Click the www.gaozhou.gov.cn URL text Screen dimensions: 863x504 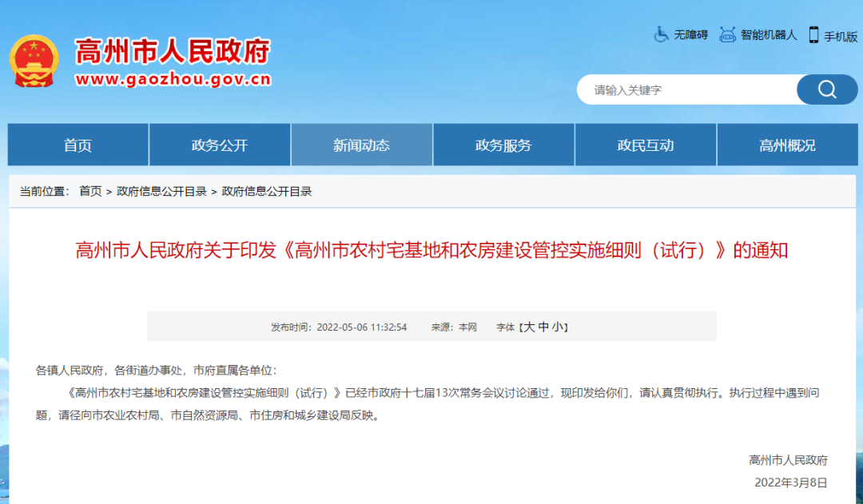173,79
